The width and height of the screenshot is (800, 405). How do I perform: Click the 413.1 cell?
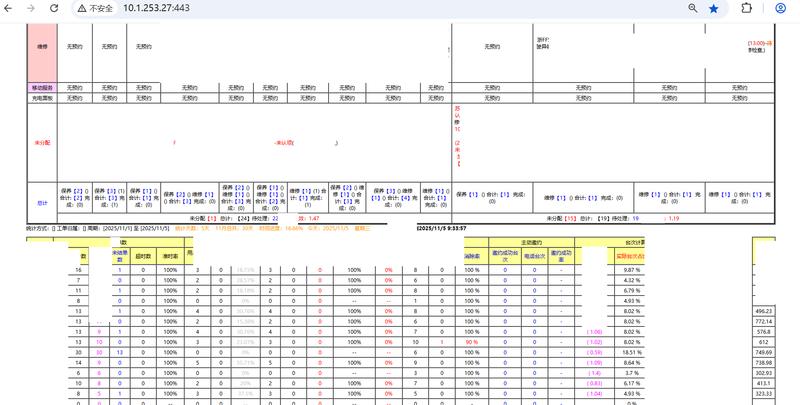(x=763, y=383)
